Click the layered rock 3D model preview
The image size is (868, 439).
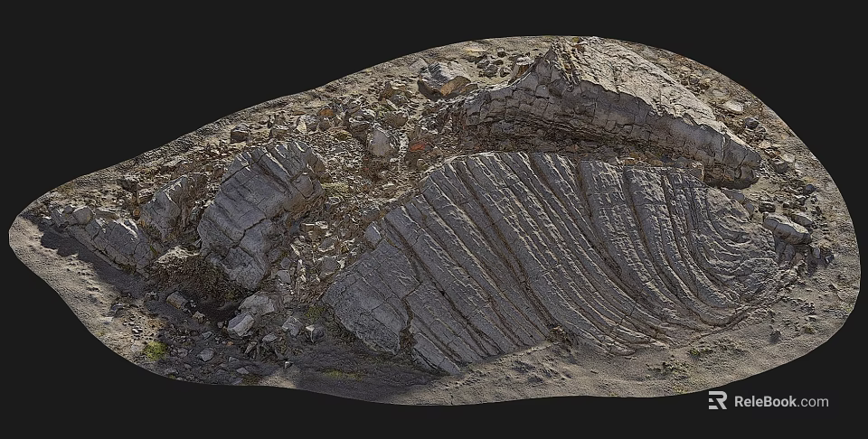[x=435, y=219]
